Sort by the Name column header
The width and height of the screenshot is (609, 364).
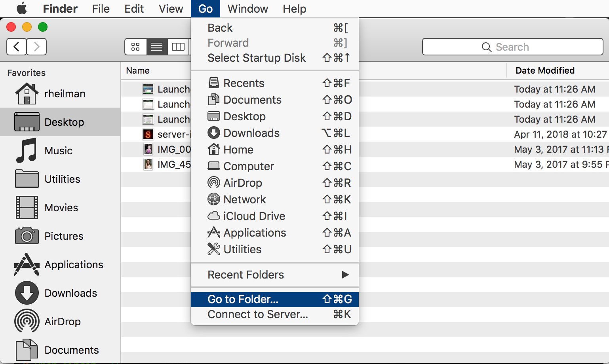click(x=138, y=70)
